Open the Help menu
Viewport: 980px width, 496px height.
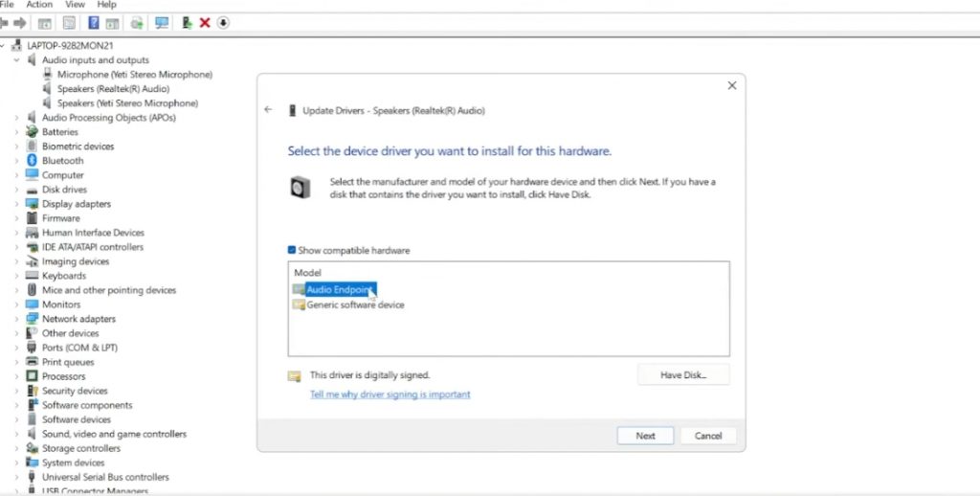(107, 5)
